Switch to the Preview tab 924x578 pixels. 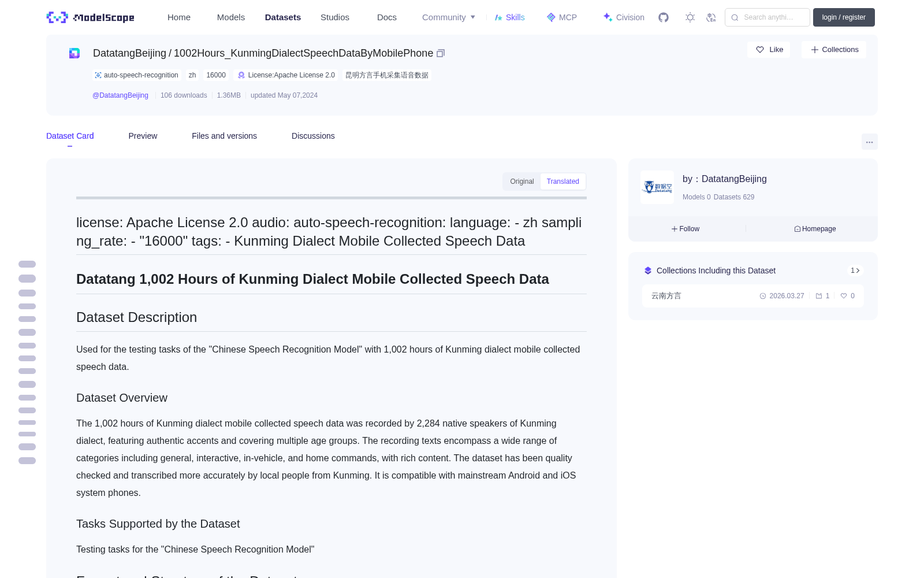(x=143, y=136)
